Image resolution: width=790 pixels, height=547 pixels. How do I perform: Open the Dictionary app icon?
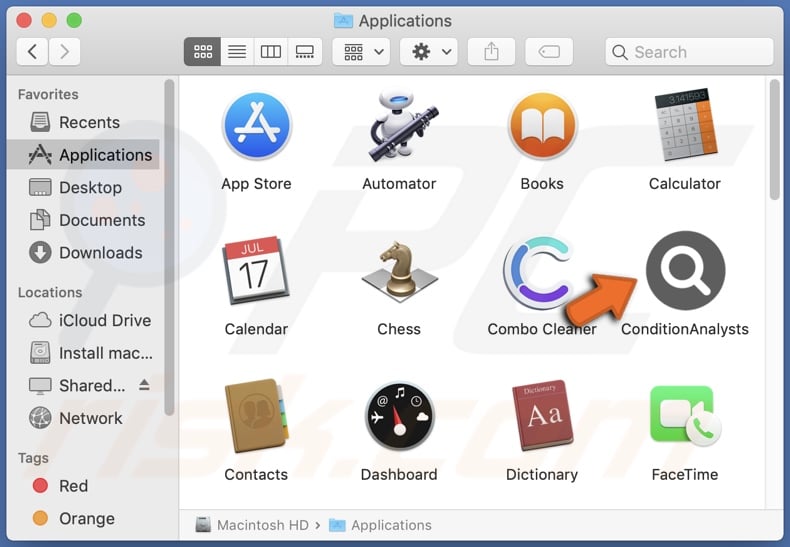pyautogui.click(x=543, y=416)
